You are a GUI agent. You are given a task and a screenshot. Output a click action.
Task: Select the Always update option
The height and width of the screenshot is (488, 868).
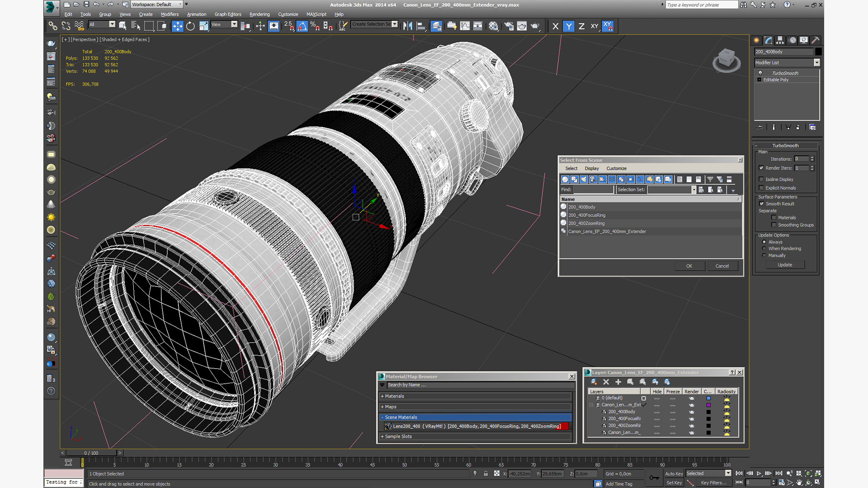[x=764, y=242]
